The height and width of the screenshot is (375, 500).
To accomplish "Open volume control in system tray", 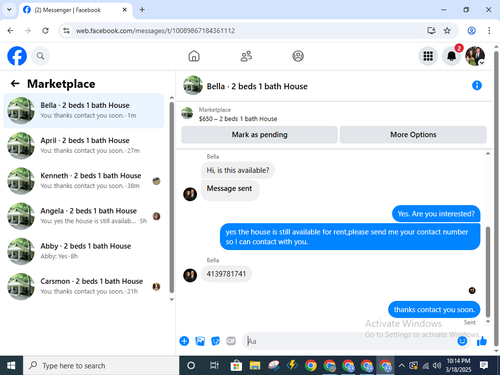I will click(x=437, y=366).
